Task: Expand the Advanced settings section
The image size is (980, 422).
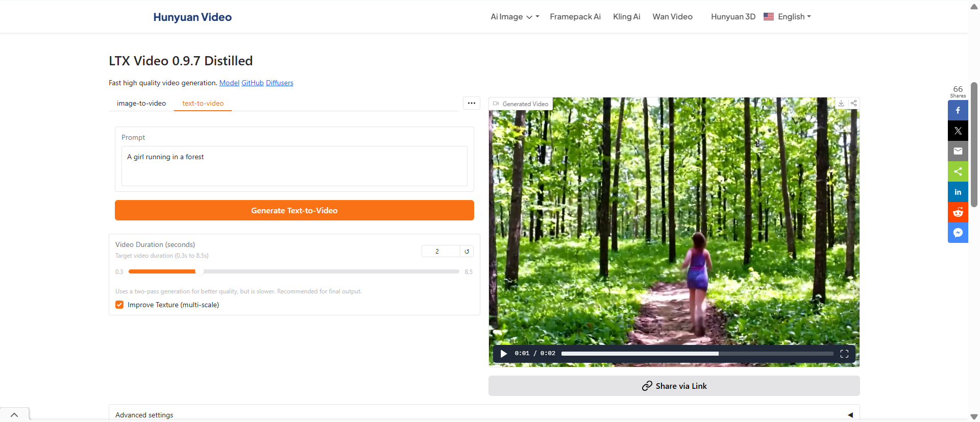Action: pos(484,415)
